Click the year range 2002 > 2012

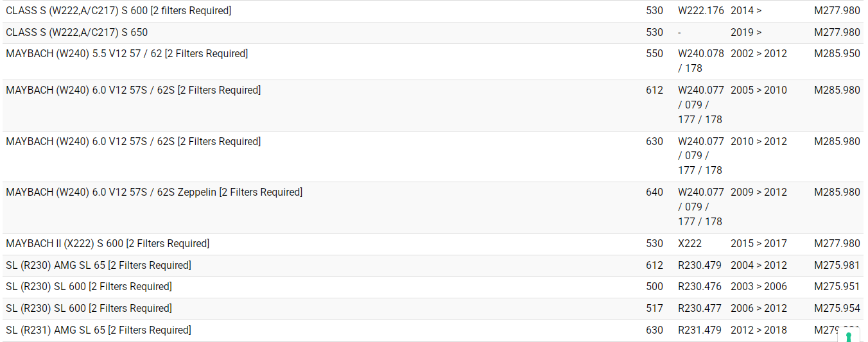[758, 54]
